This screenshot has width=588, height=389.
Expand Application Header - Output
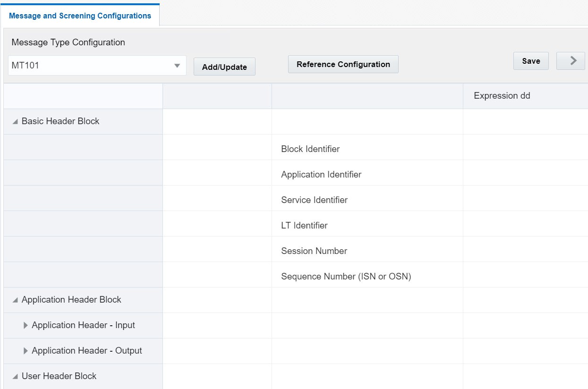[x=26, y=351]
